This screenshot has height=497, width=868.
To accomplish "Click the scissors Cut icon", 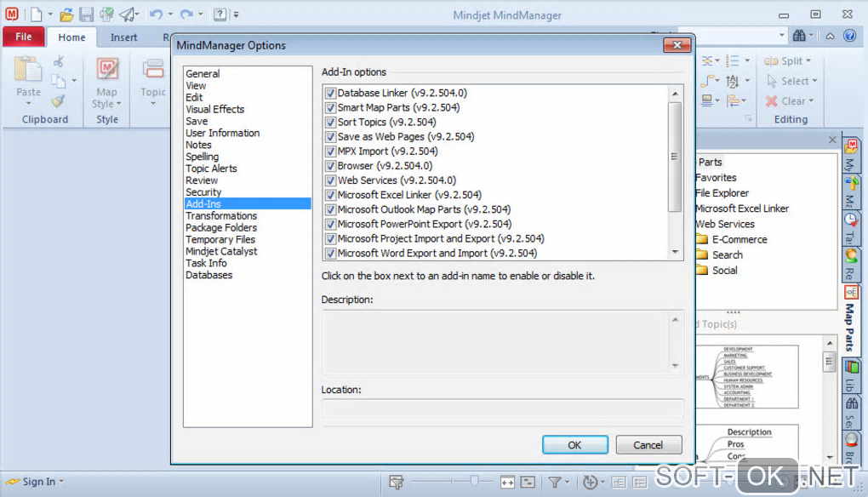I will pyautogui.click(x=59, y=61).
